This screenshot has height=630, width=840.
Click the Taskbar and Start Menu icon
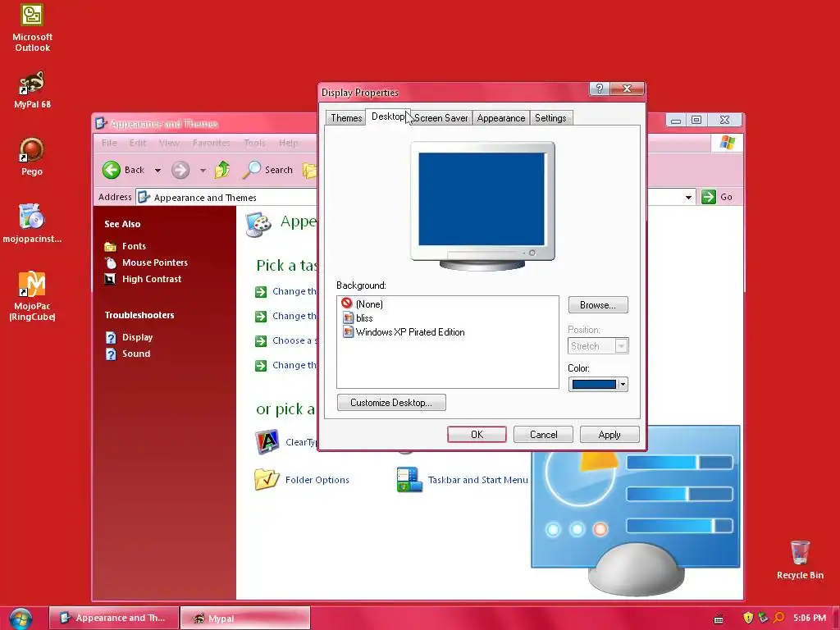point(410,479)
